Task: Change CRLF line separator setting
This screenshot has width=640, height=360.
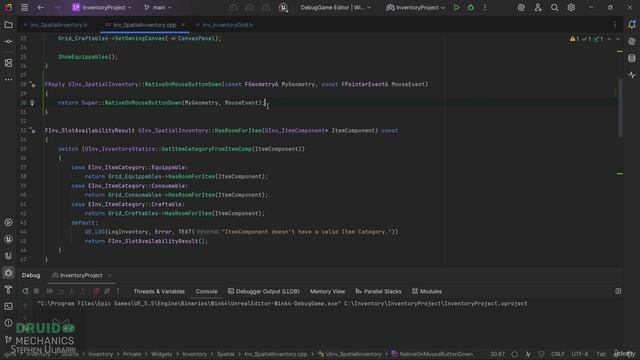Action: pyautogui.click(x=558, y=354)
